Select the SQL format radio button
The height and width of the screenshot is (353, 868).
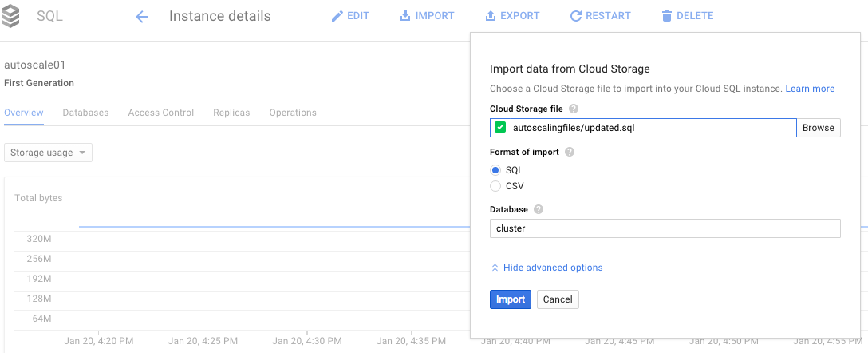[x=495, y=171]
